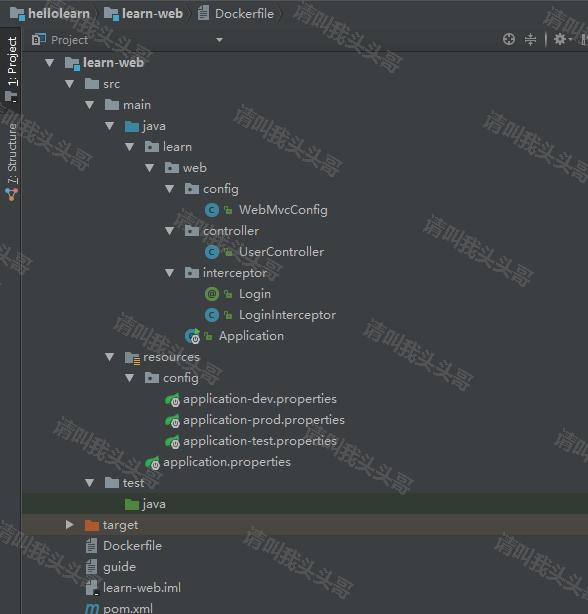588x614 pixels.
Task: Select application-test.properties file
Action: tap(260, 441)
